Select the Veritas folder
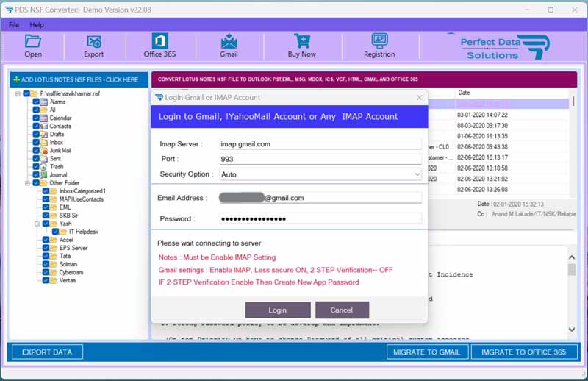The image size is (588, 381). tap(68, 280)
